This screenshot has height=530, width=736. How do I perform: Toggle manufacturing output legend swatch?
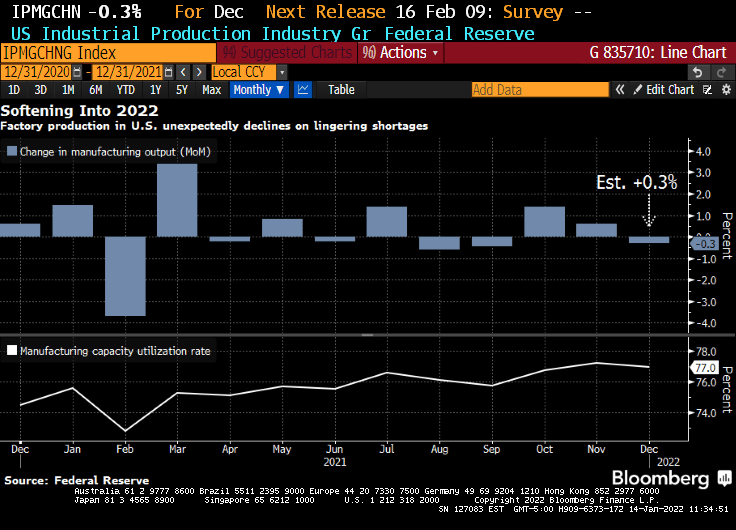pos(12,151)
